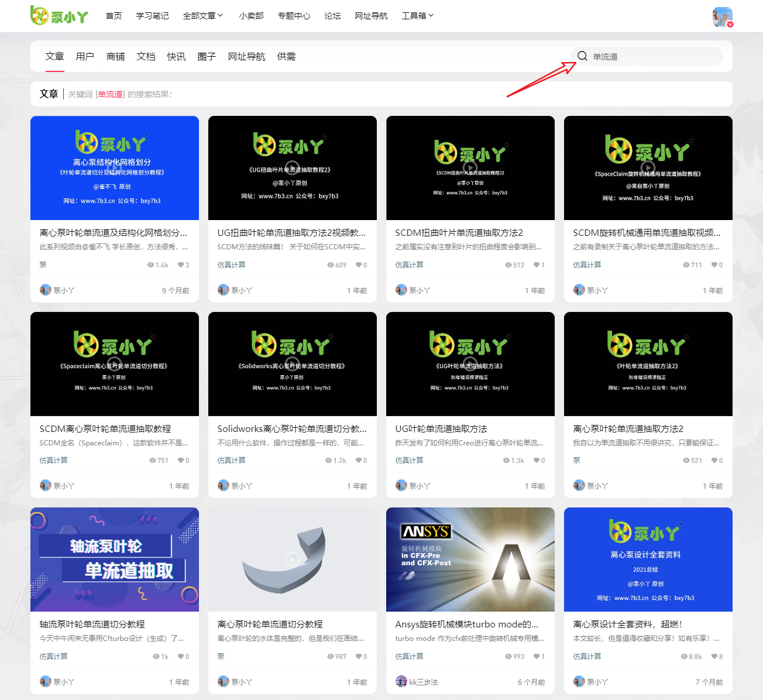This screenshot has height=700, width=763.
Task: Click the view count icon showing 8.8k
Action: tap(684, 657)
